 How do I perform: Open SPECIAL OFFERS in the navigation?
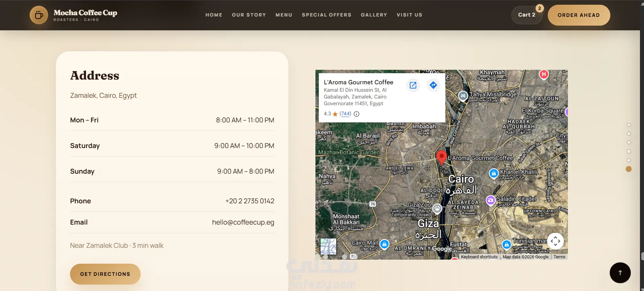(x=327, y=15)
